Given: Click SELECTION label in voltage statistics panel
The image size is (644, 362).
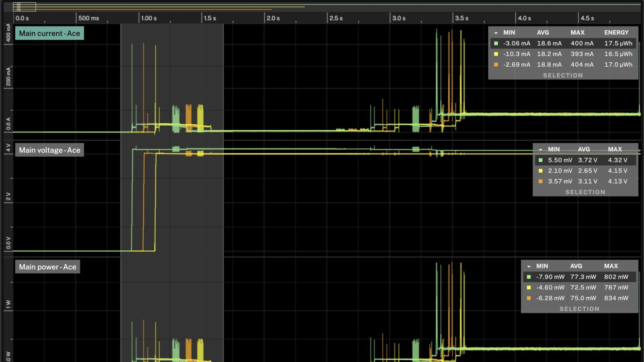Looking at the screenshot, I should (x=585, y=192).
